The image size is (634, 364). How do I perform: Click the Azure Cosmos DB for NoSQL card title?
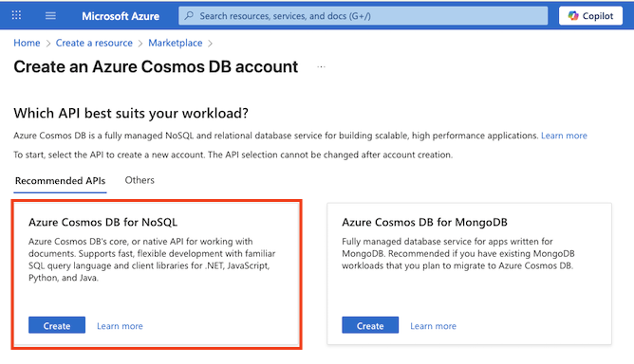tap(103, 222)
